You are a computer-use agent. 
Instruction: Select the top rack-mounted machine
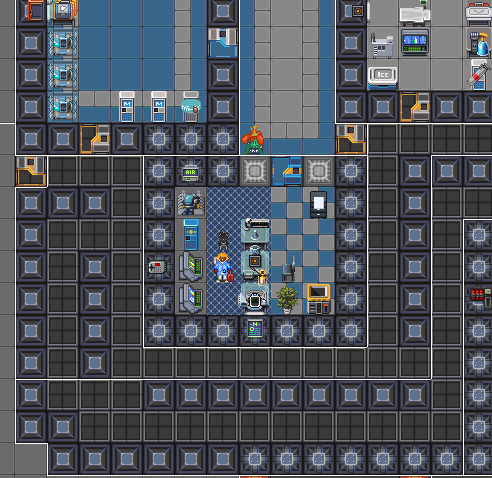coord(63,44)
